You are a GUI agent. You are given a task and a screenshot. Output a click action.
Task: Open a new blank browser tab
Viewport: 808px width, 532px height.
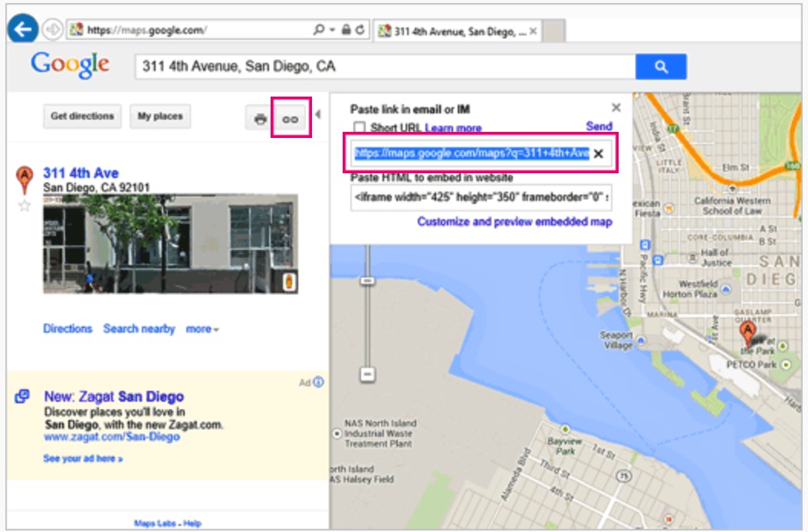point(553,31)
